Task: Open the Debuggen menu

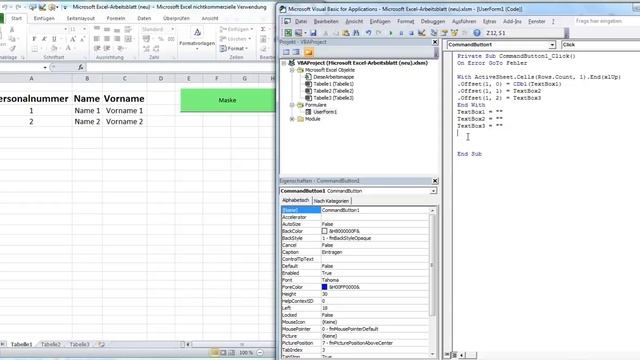Action: 433,21
